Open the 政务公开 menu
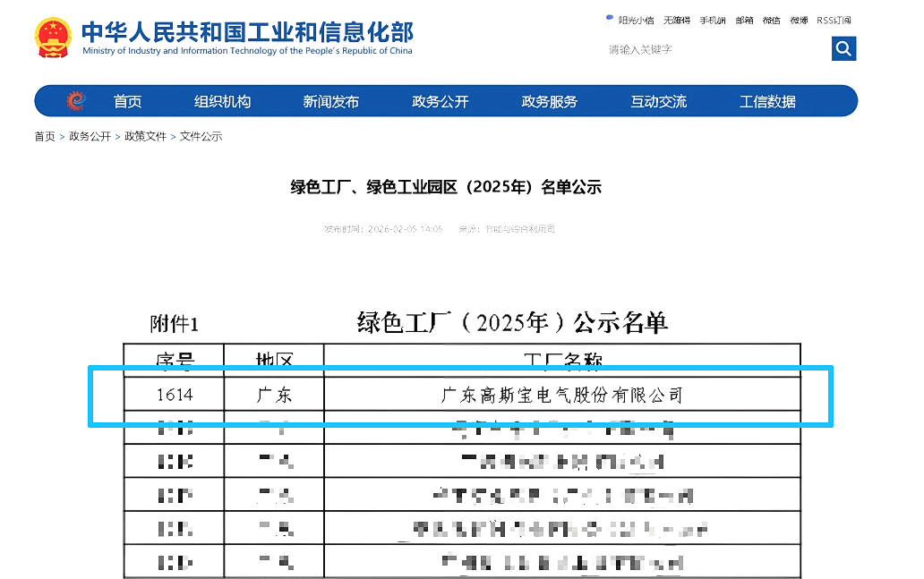924x579 pixels. [441, 101]
